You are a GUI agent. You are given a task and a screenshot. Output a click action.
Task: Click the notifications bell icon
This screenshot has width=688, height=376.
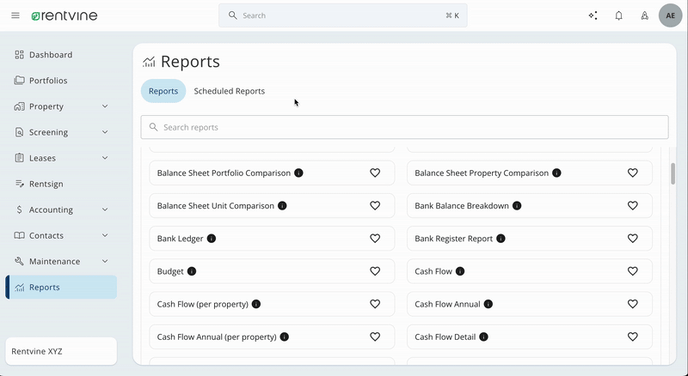(619, 16)
